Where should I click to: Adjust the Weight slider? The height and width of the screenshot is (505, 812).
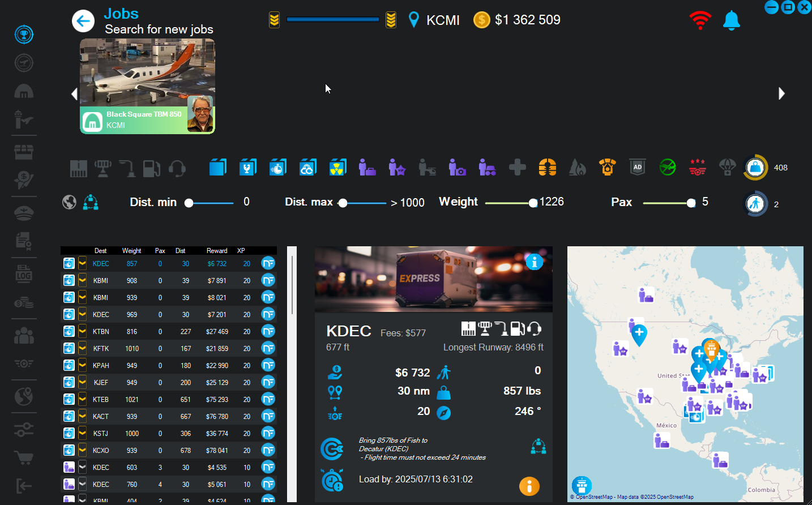[x=511, y=203]
